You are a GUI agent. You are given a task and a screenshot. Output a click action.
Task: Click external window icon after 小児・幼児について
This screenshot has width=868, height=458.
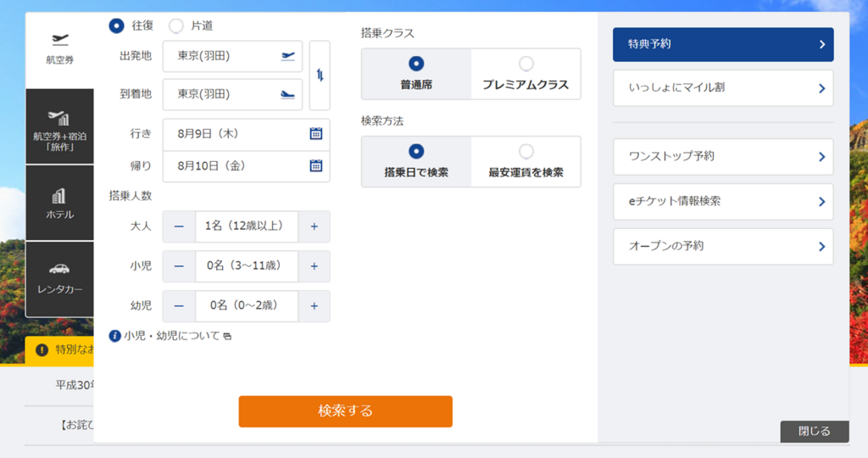coord(227,337)
